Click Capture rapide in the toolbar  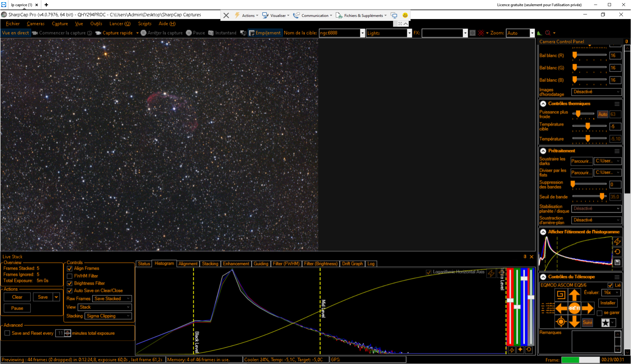pos(115,33)
